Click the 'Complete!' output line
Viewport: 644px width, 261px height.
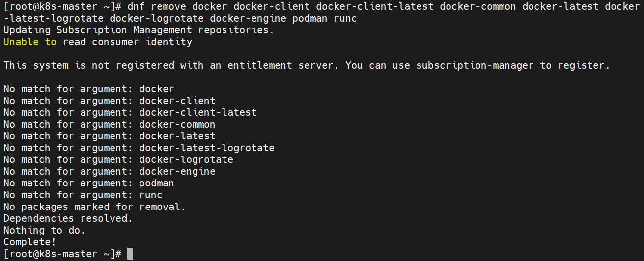(29, 242)
